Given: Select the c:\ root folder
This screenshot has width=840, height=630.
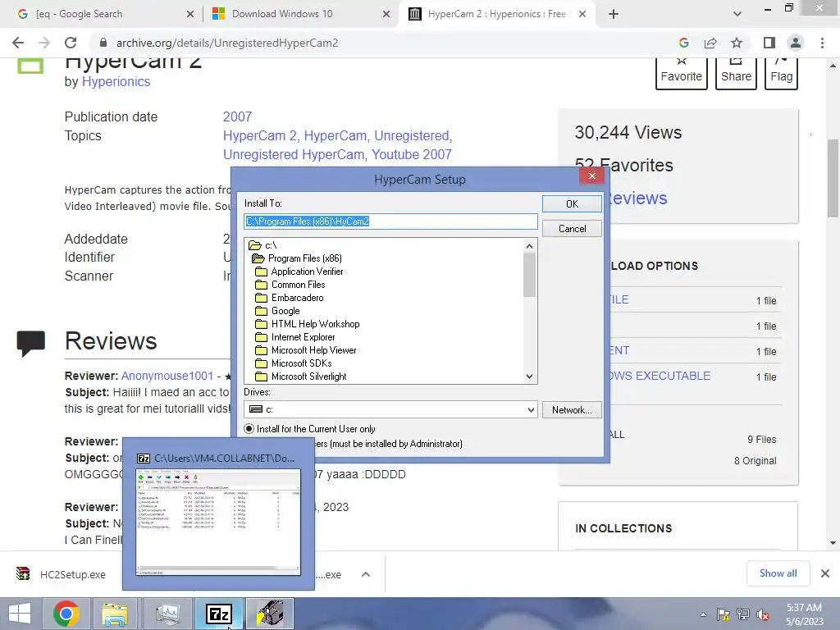Looking at the screenshot, I should click(263, 245).
